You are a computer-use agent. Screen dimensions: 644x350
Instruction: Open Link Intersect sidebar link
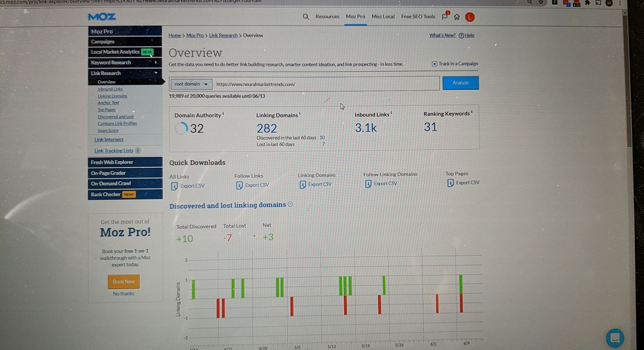[x=109, y=140]
